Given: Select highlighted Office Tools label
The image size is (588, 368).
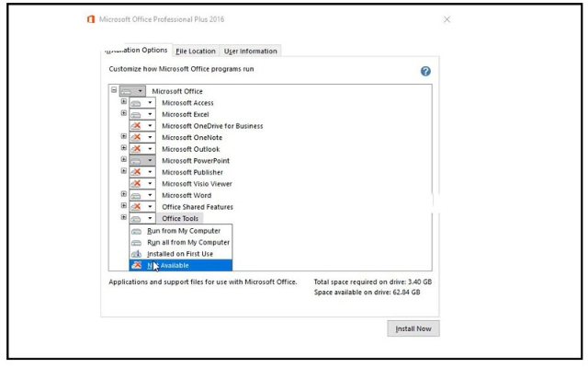Looking at the screenshot, I should click(x=180, y=219).
